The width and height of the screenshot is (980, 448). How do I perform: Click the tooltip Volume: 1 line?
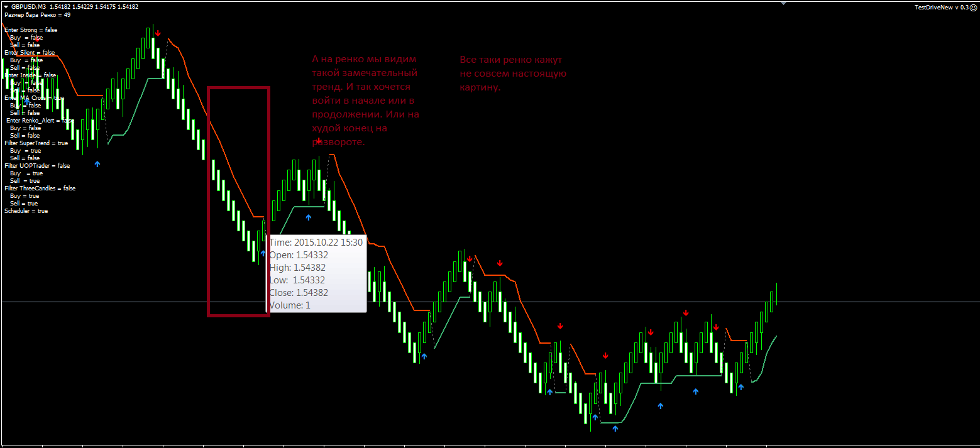(290, 305)
